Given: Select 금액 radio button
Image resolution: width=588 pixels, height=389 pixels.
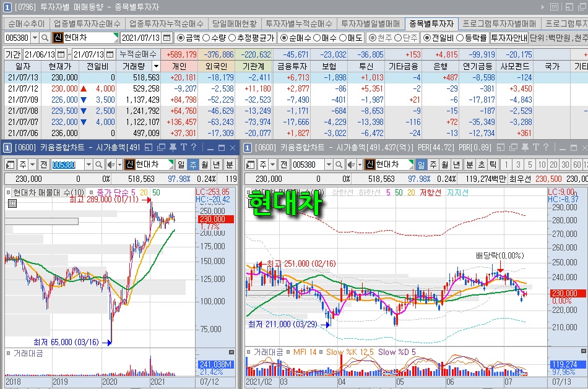Looking at the screenshot, I should [x=181, y=38].
